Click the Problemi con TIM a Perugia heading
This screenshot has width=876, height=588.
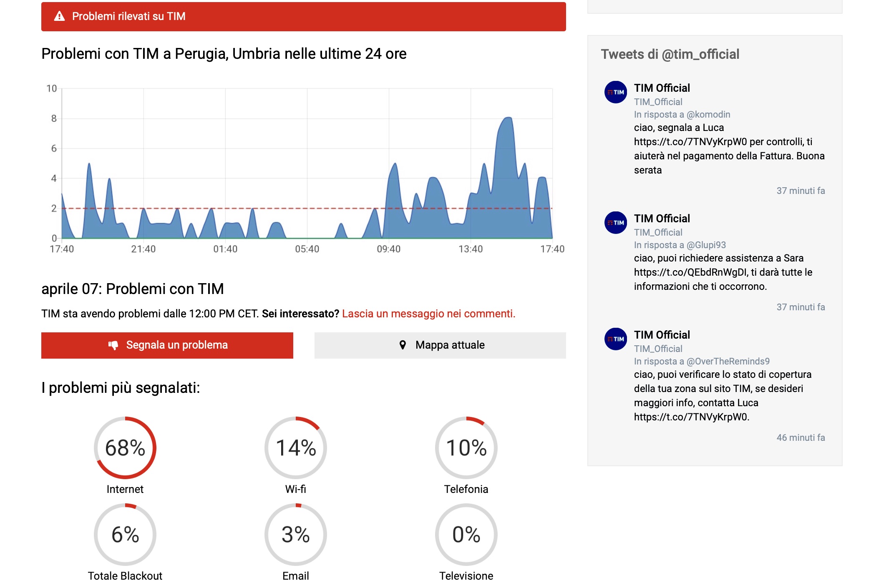[x=224, y=54]
